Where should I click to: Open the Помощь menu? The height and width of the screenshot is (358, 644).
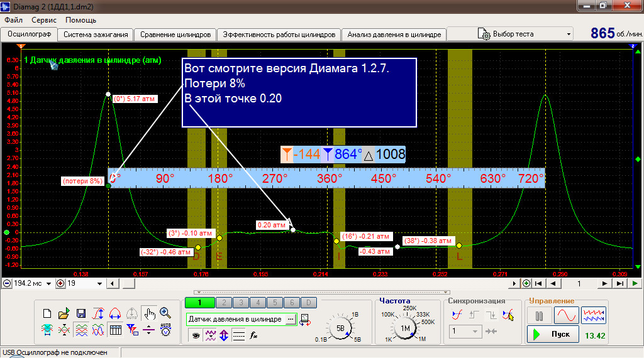coord(80,19)
